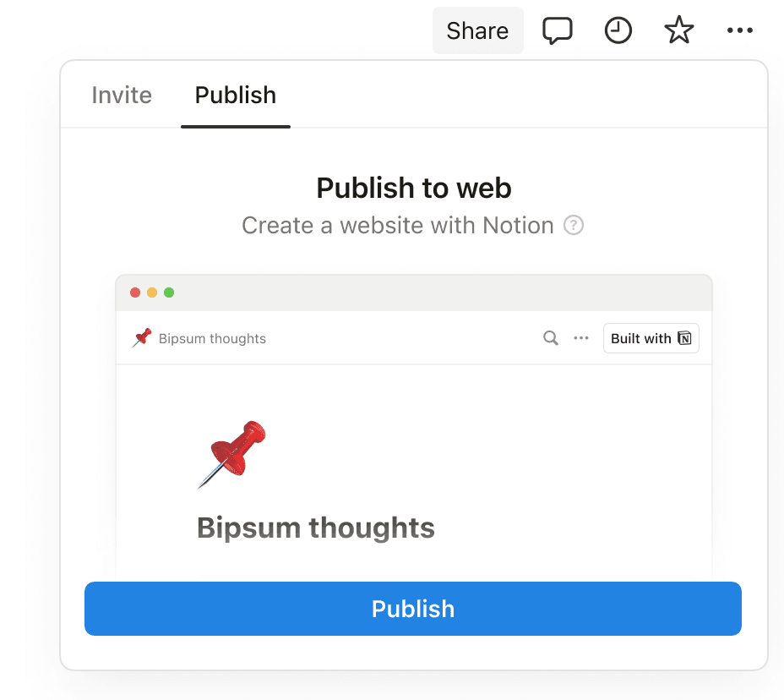Click the Share button
The height and width of the screenshot is (700, 784).
tap(477, 31)
